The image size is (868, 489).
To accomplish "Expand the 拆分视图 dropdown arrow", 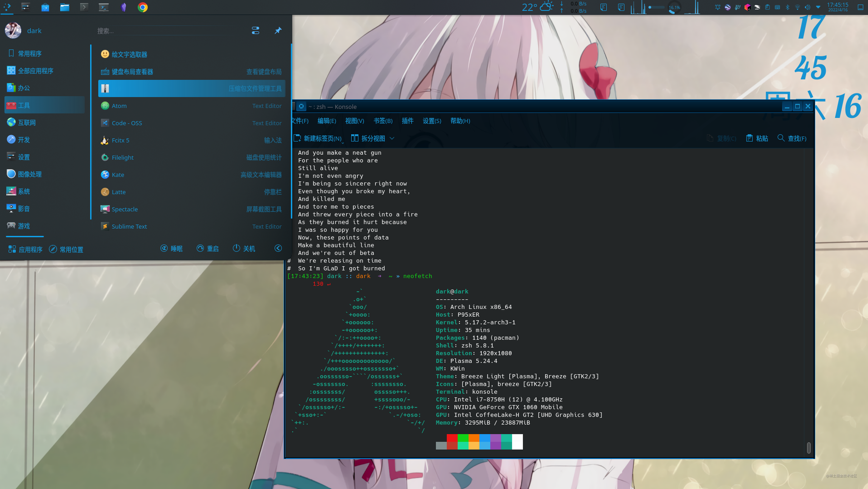I will (392, 138).
